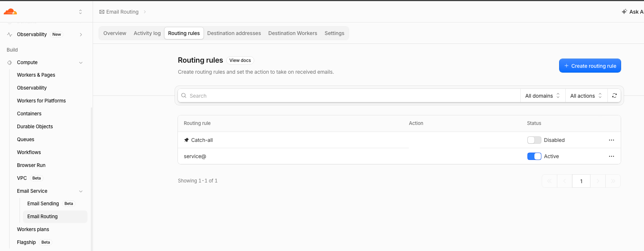This screenshot has width=644, height=251.
Task: Collapse the Email Service chevron
Action: 81,191
